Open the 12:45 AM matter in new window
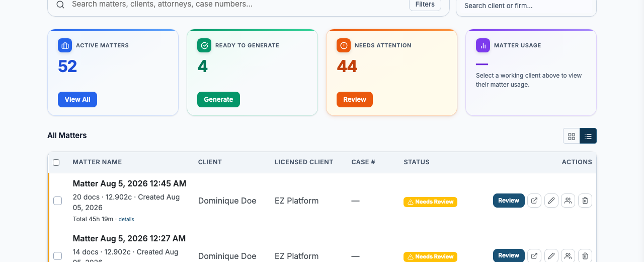The image size is (644, 262). 534,201
